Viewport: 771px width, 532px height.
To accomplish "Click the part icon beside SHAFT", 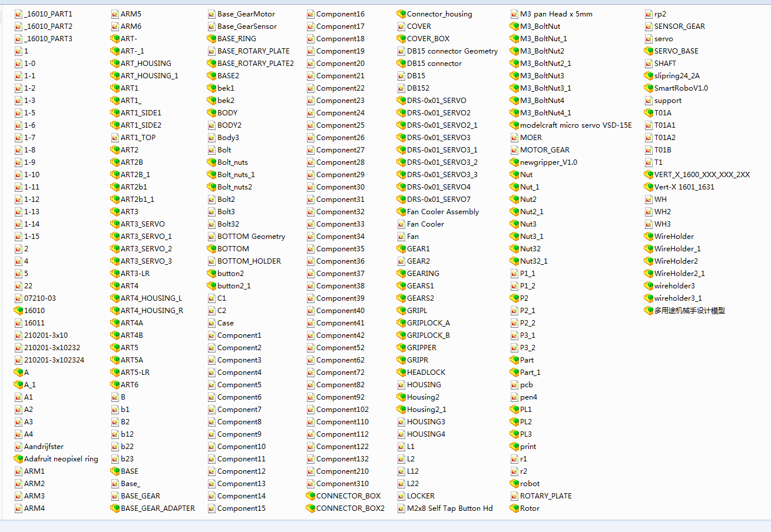I will pos(649,64).
